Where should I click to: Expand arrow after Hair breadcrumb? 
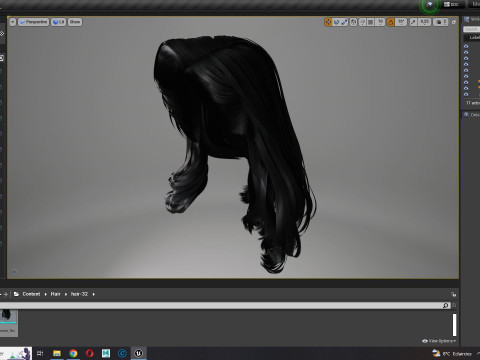pyautogui.click(x=66, y=294)
